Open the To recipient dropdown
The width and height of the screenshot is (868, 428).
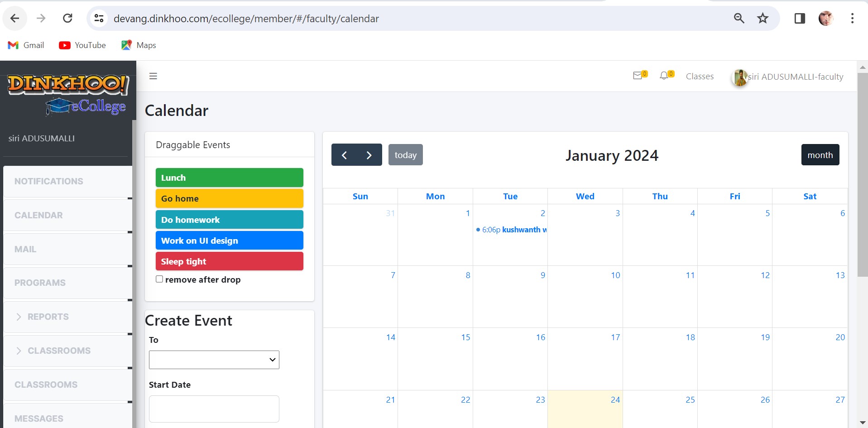tap(214, 360)
